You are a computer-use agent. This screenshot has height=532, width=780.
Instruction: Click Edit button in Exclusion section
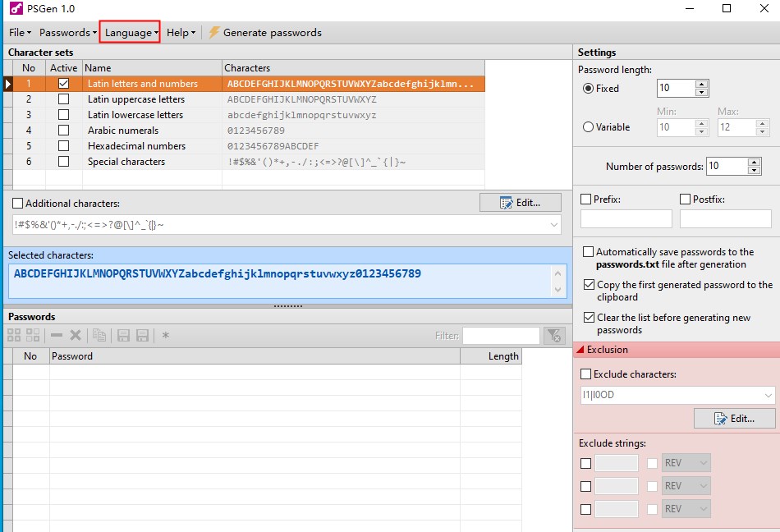tap(735, 419)
